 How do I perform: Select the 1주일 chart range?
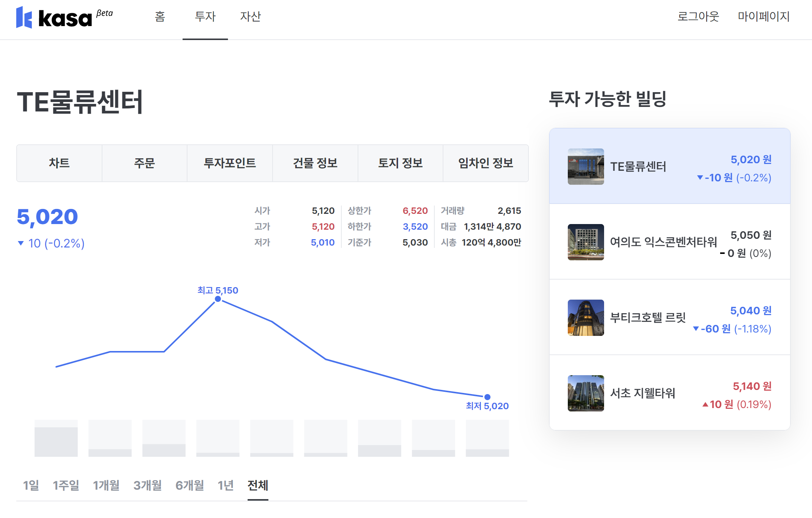point(66,485)
